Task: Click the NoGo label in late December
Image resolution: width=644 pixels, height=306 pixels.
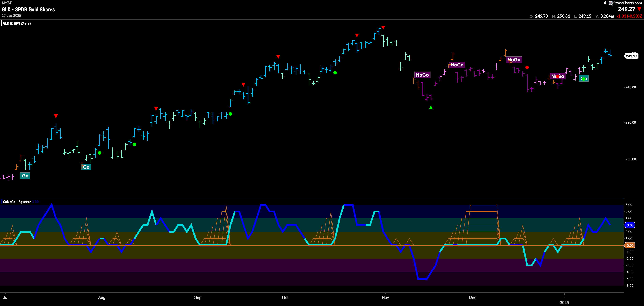Action: click(558, 76)
